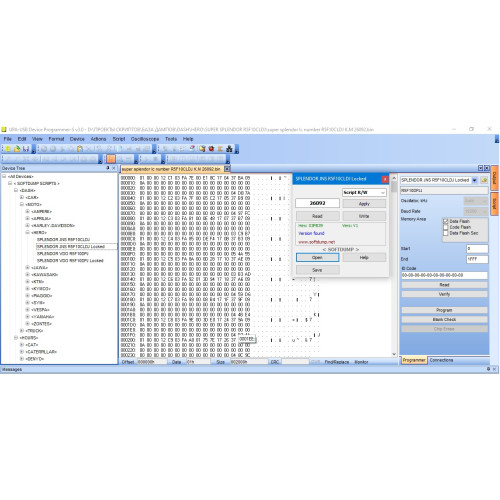Collapse the HERO tree node
The height and width of the screenshot is (500, 500).
(x=28, y=232)
